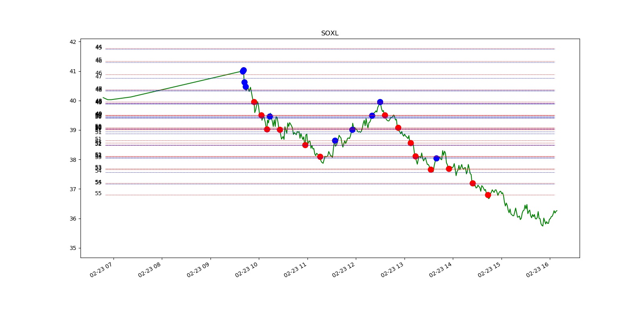
Task: Select the topmost blue marker at the 41 peak
Action: 244,70
